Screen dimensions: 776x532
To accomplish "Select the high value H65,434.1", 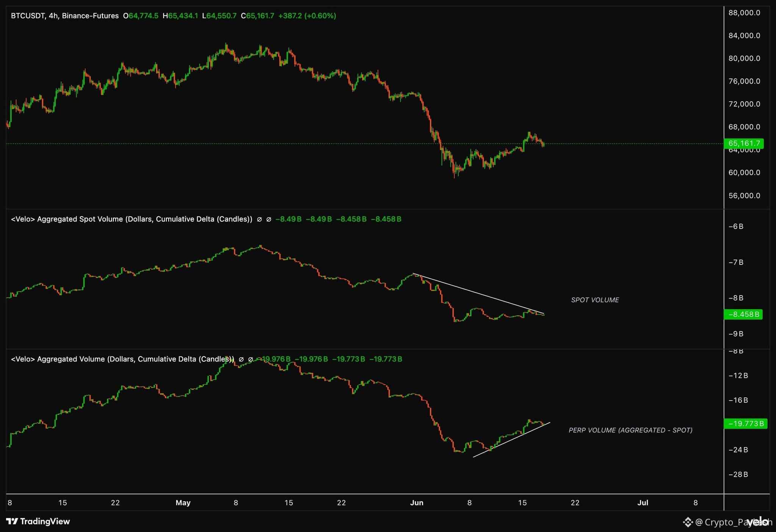I will (180, 16).
